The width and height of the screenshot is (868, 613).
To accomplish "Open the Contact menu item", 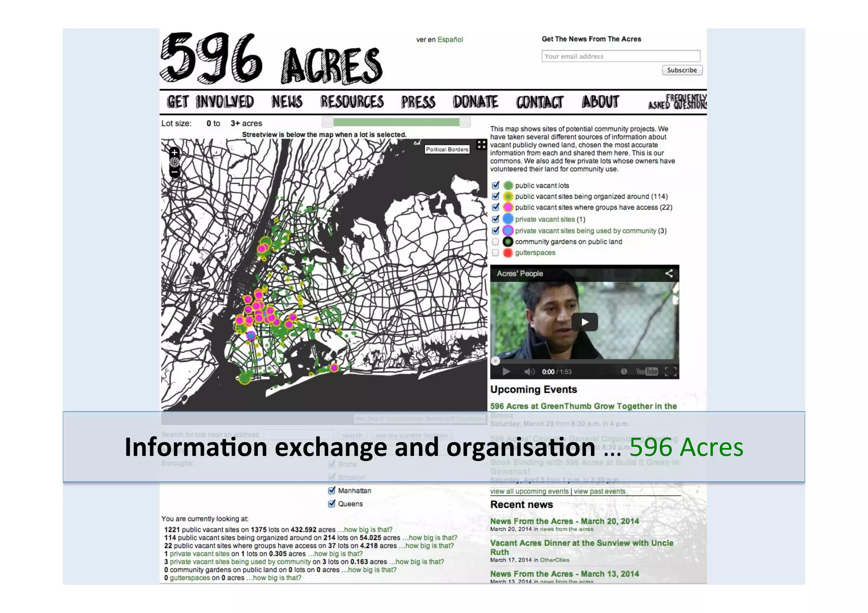I will [540, 102].
